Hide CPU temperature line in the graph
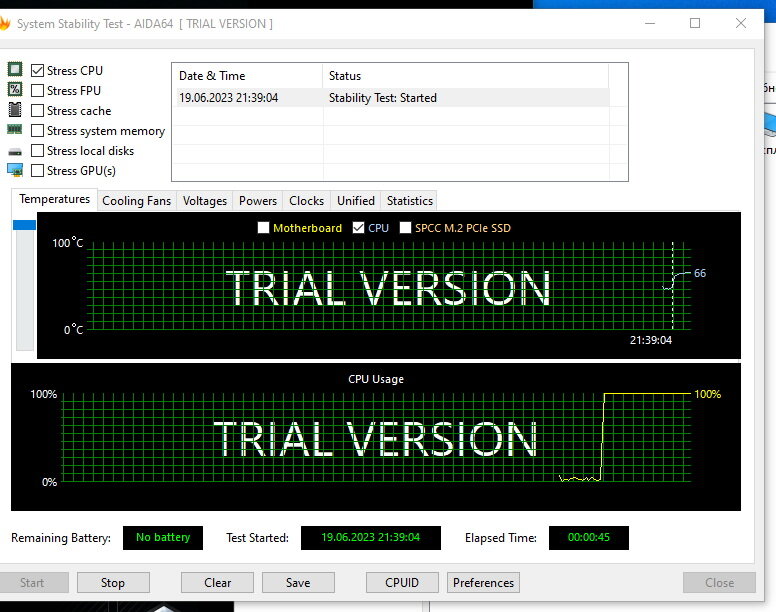 [x=358, y=228]
